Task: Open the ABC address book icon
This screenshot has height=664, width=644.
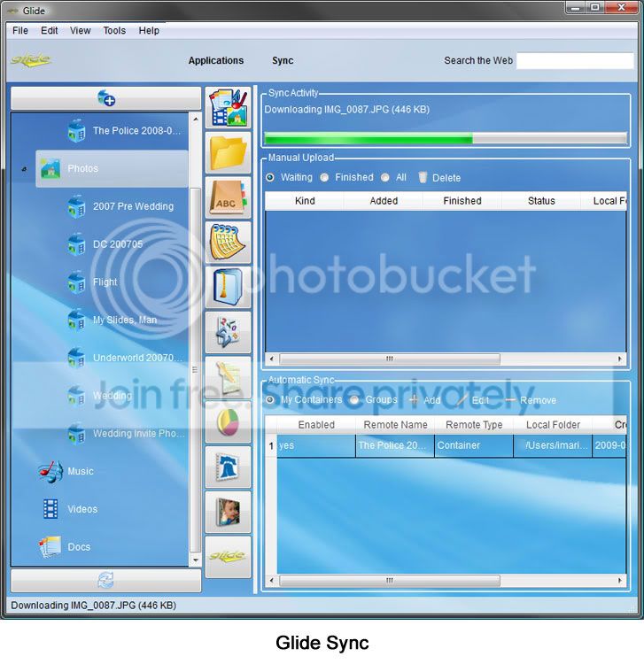Action: (229, 197)
